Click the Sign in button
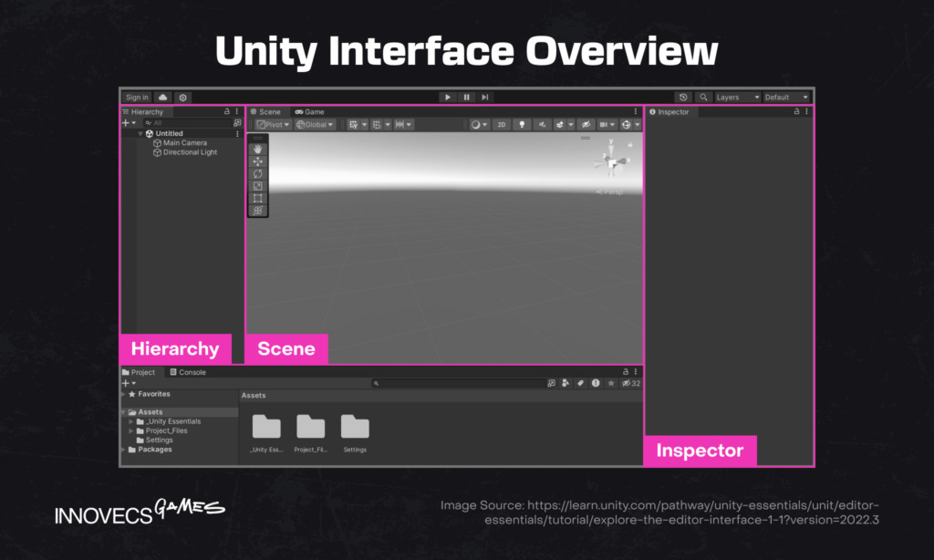 [x=137, y=97]
